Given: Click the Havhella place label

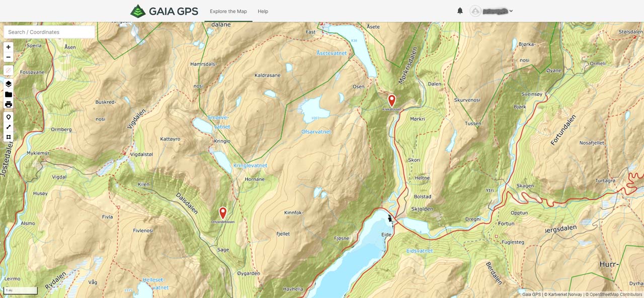Looking at the screenshot, I should pyautogui.click(x=293, y=289).
